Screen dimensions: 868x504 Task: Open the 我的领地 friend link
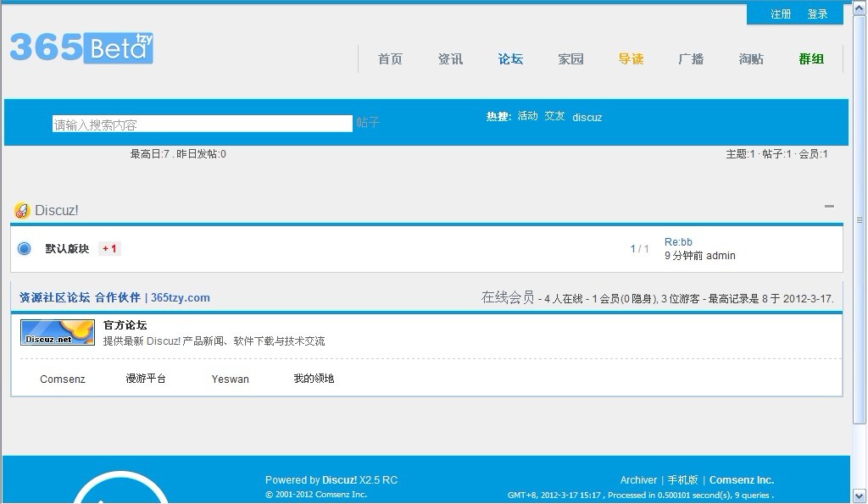[x=314, y=379]
